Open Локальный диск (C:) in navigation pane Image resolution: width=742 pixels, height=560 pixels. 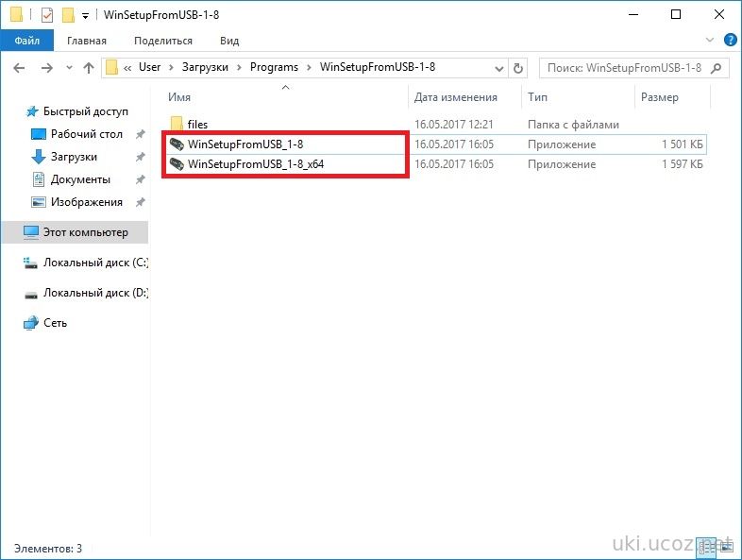pos(95,263)
